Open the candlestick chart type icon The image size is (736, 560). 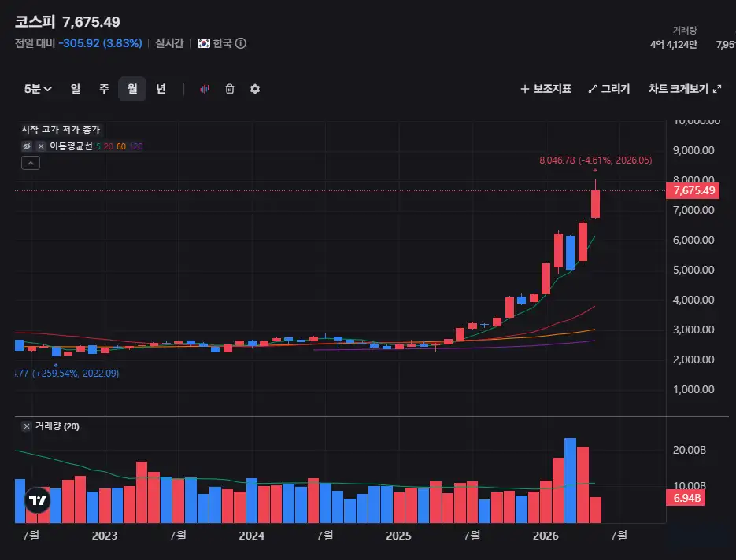[205, 89]
